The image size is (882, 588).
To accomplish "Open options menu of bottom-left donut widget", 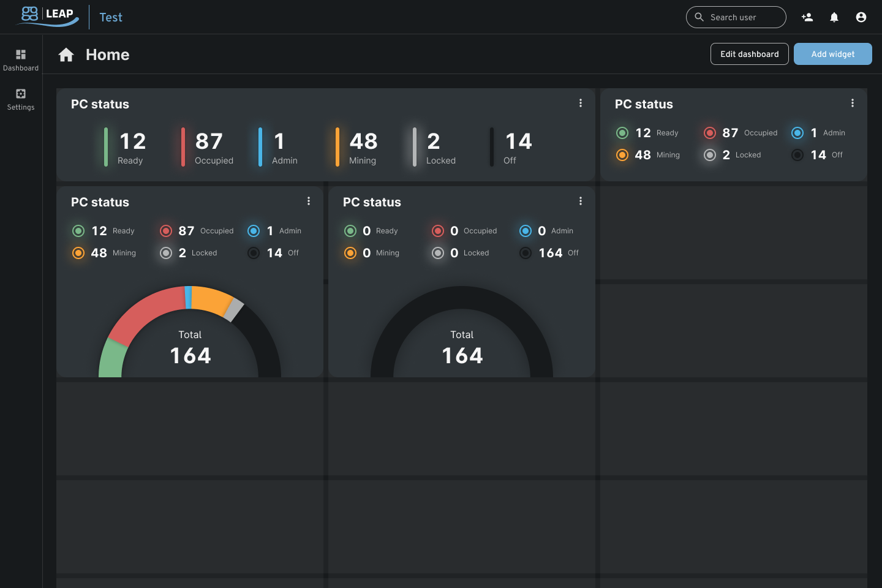I will (x=309, y=202).
